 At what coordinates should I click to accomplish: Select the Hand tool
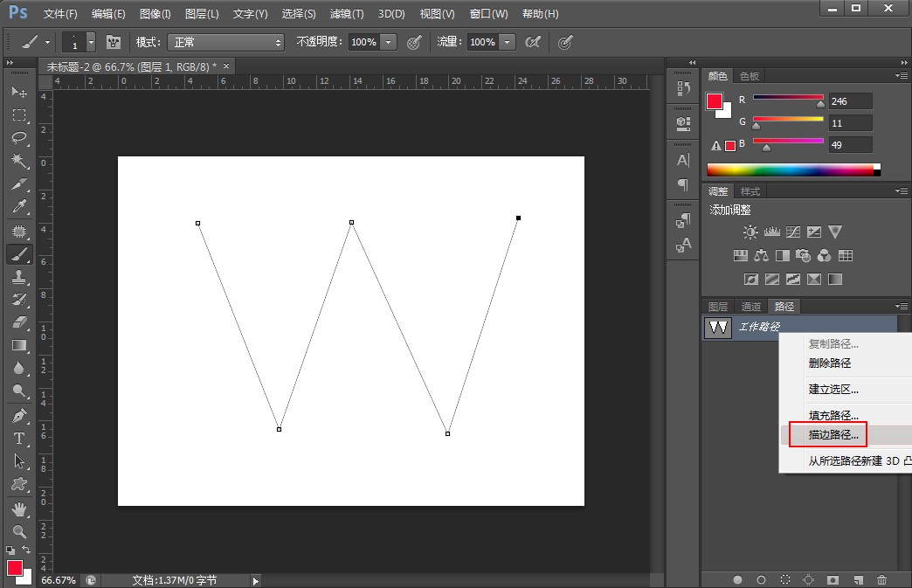pyautogui.click(x=19, y=508)
